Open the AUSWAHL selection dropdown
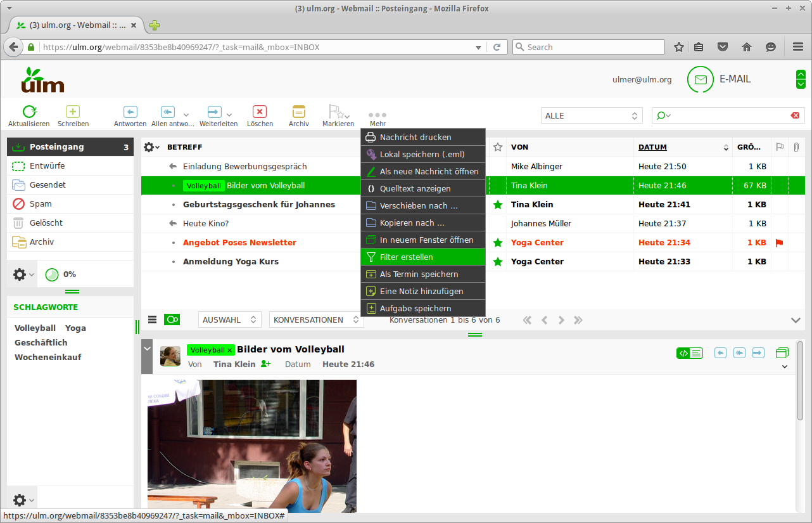This screenshot has height=523, width=812. (229, 320)
